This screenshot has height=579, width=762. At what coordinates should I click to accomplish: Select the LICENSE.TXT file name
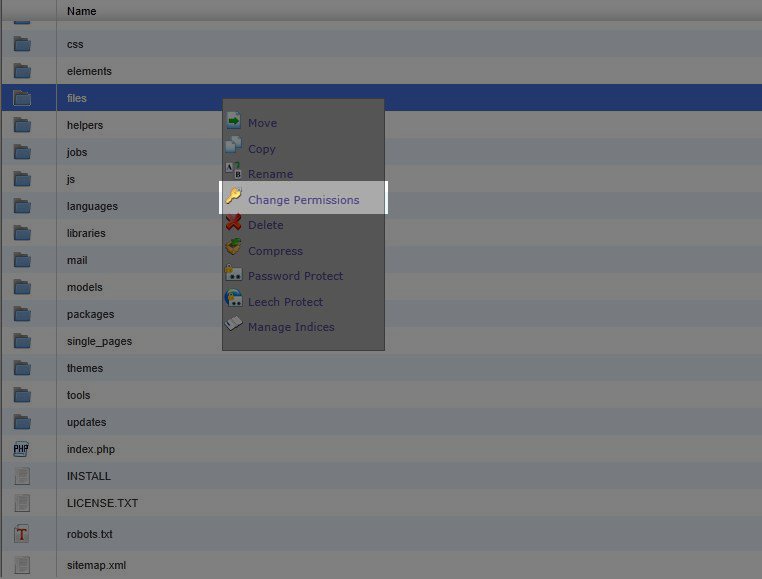coord(103,503)
